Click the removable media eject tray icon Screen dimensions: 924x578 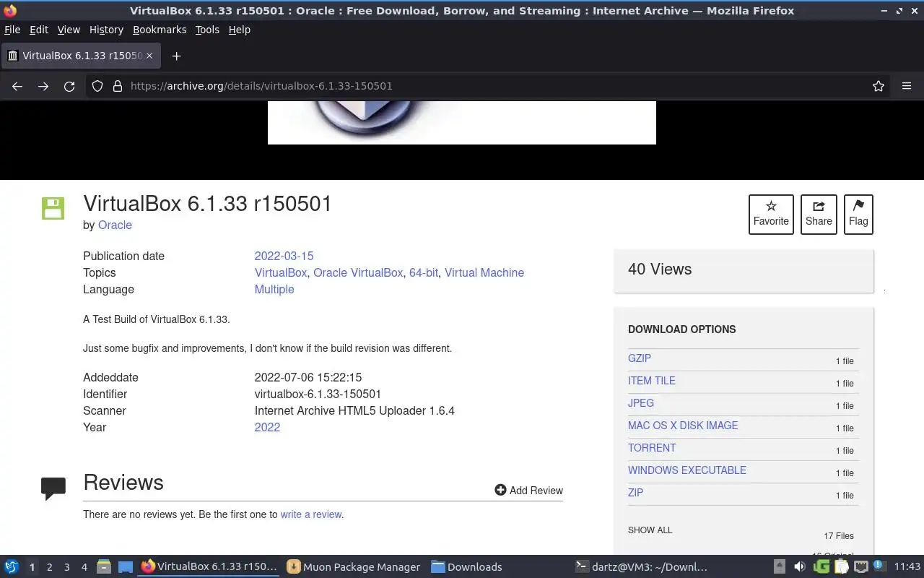(779, 567)
